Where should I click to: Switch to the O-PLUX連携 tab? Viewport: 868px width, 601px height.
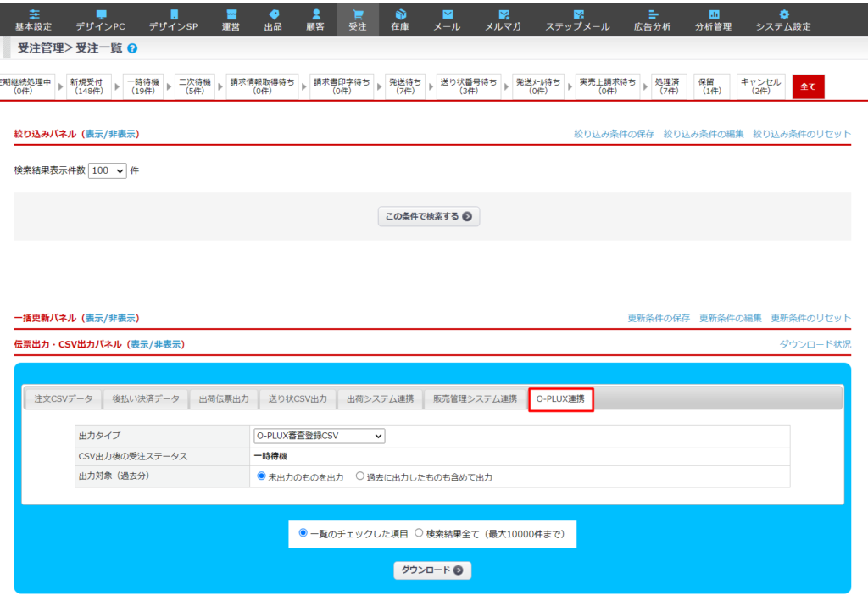(560, 399)
